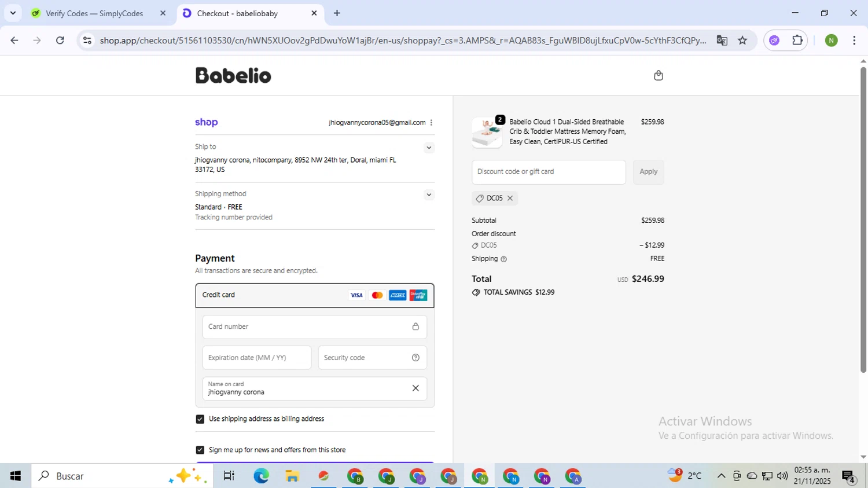Expand the Shipping method section
Image resolution: width=868 pixels, height=488 pixels.
click(429, 195)
